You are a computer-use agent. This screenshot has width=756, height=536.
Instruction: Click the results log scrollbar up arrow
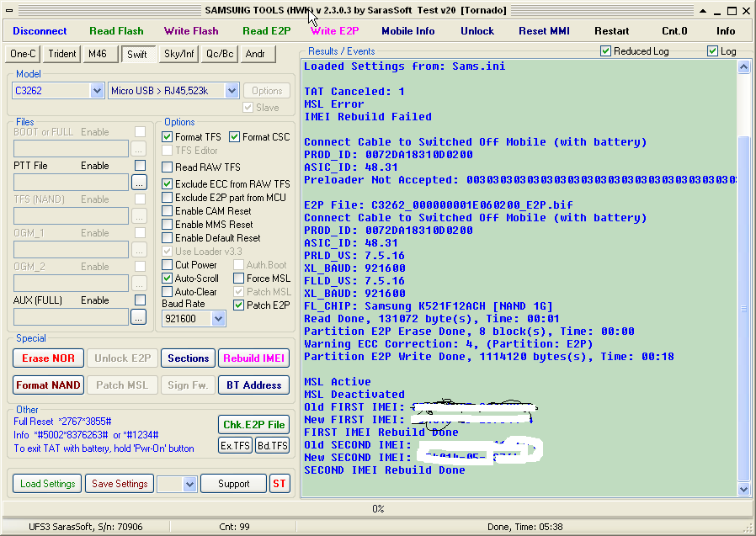pyautogui.click(x=744, y=67)
